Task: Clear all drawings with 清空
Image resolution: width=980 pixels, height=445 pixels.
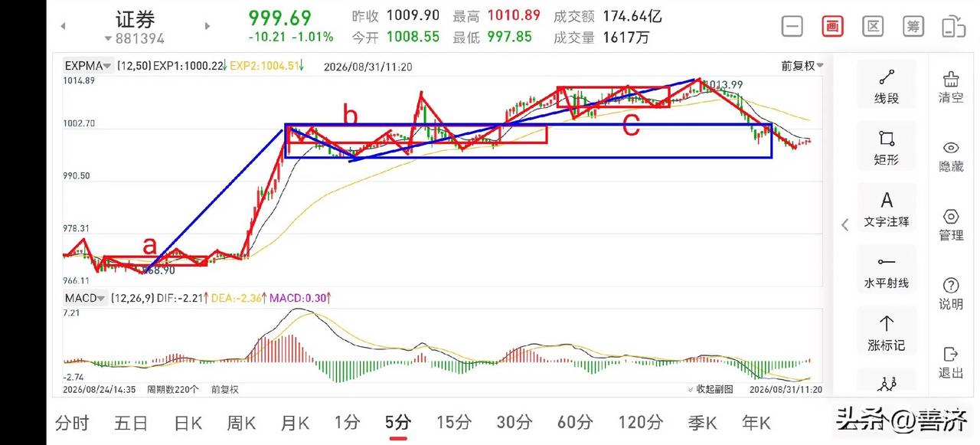Action: [x=951, y=87]
